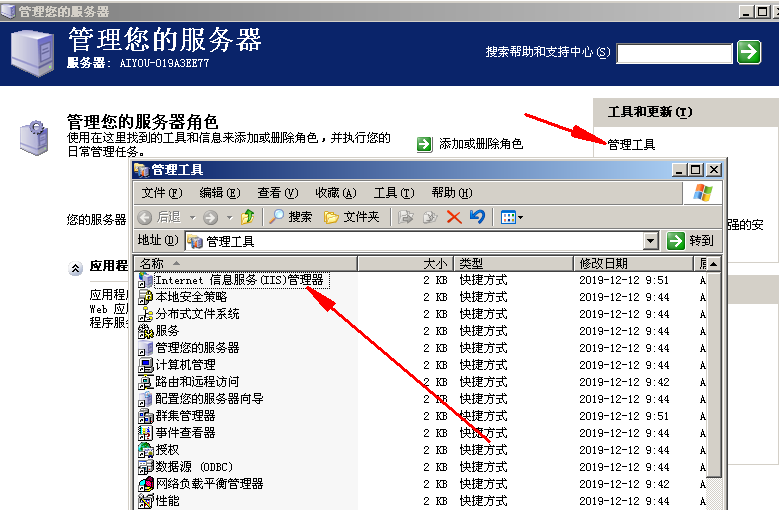
Task: Select the 管理您的服务器 shortcut icon in list
Action: [x=145, y=348]
